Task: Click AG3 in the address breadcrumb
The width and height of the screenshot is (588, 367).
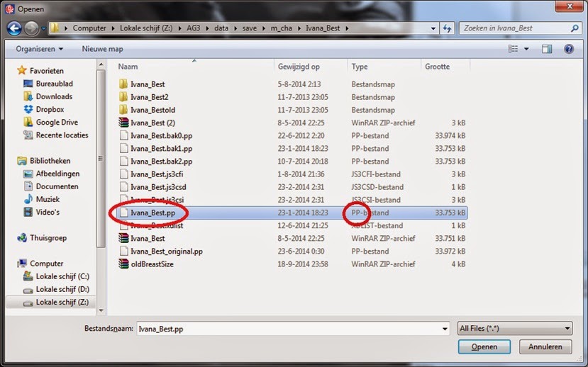Action: tap(194, 28)
